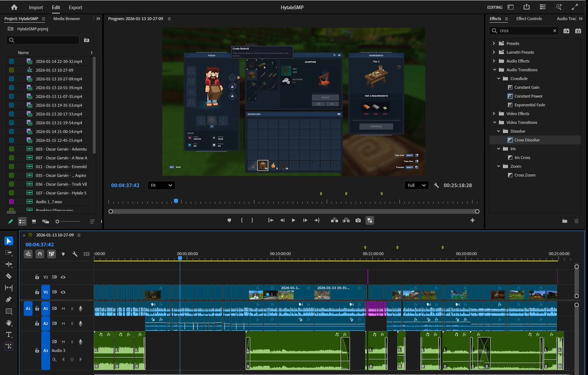
Task: Collapse the Zoom transitions folder
Action: [499, 166]
